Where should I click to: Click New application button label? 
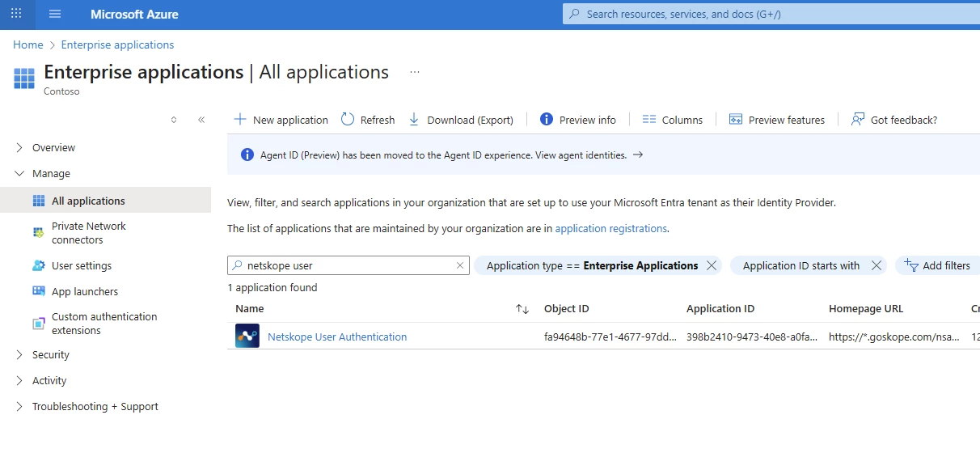click(290, 120)
